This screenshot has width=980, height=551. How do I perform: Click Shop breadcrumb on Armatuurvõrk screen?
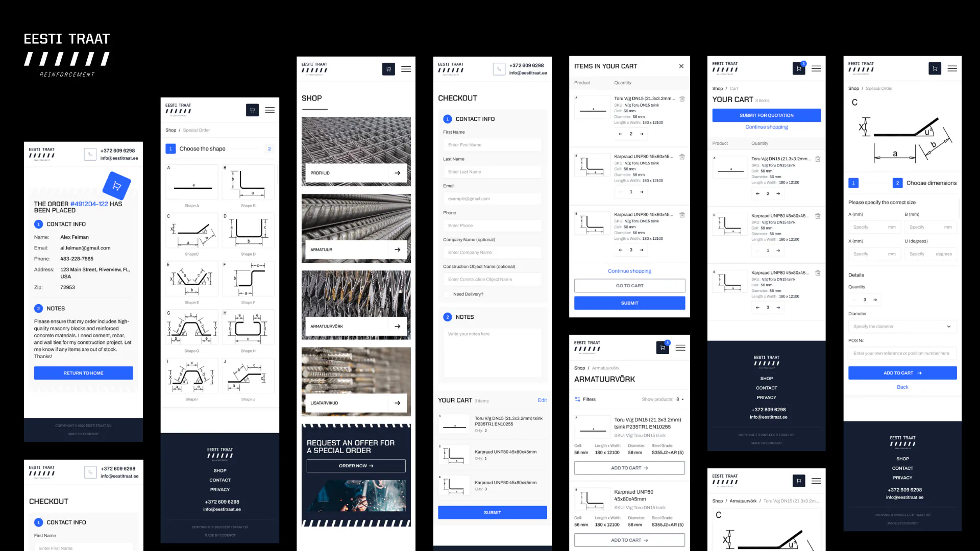coord(579,368)
